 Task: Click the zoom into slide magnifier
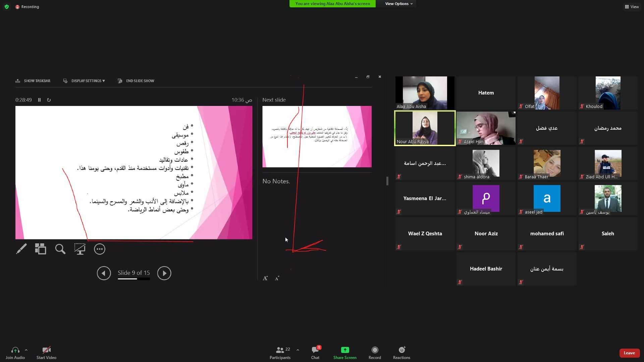tap(60, 249)
